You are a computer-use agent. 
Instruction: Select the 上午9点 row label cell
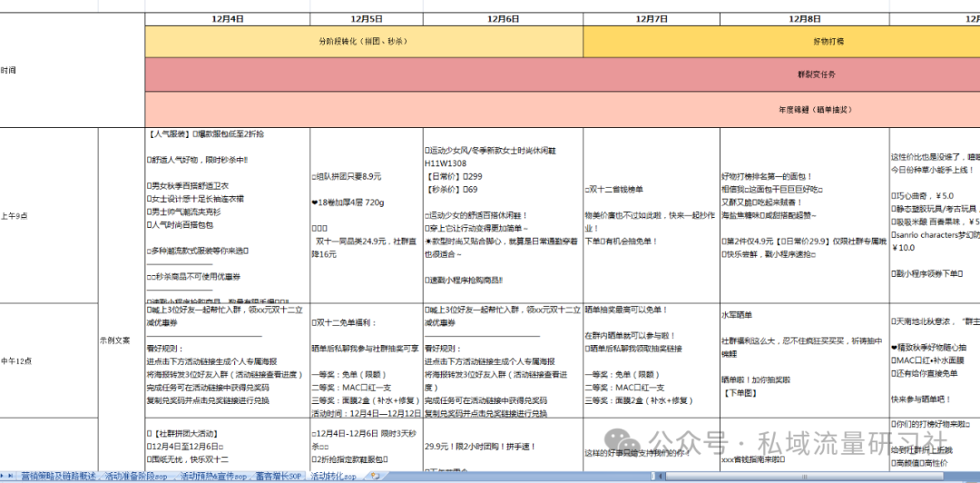pos(49,216)
